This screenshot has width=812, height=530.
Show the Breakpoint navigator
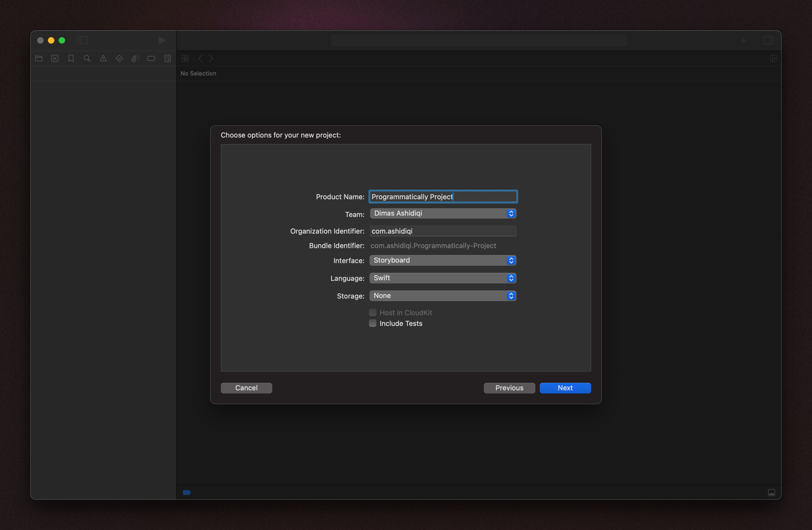tap(151, 58)
